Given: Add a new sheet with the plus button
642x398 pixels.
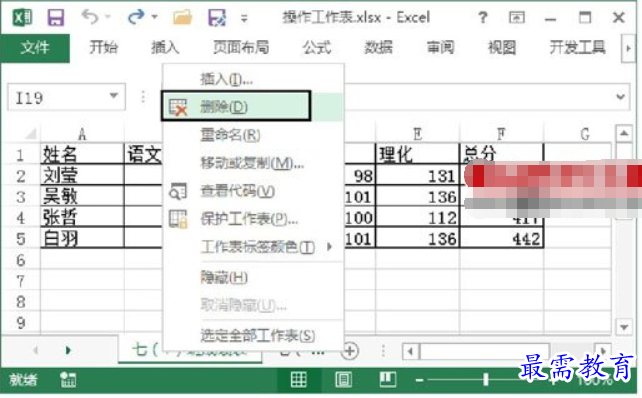Looking at the screenshot, I should point(350,351).
